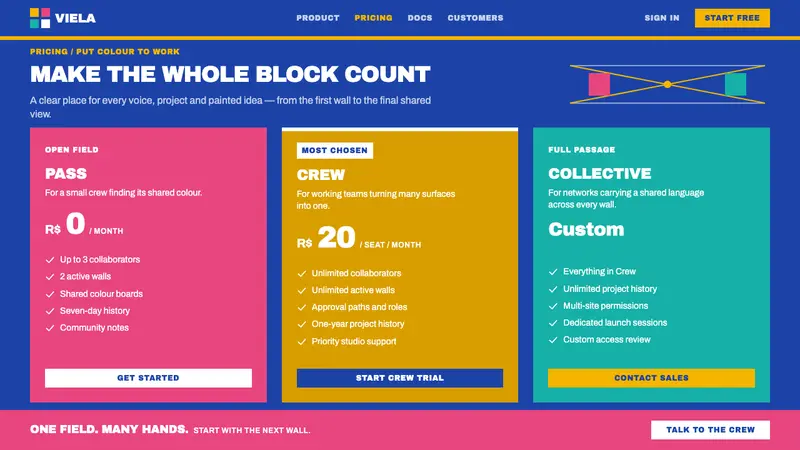The image size is (800, 450).
Task: Click checkmark beside Everything in Crew
Action: pos(553,272)
